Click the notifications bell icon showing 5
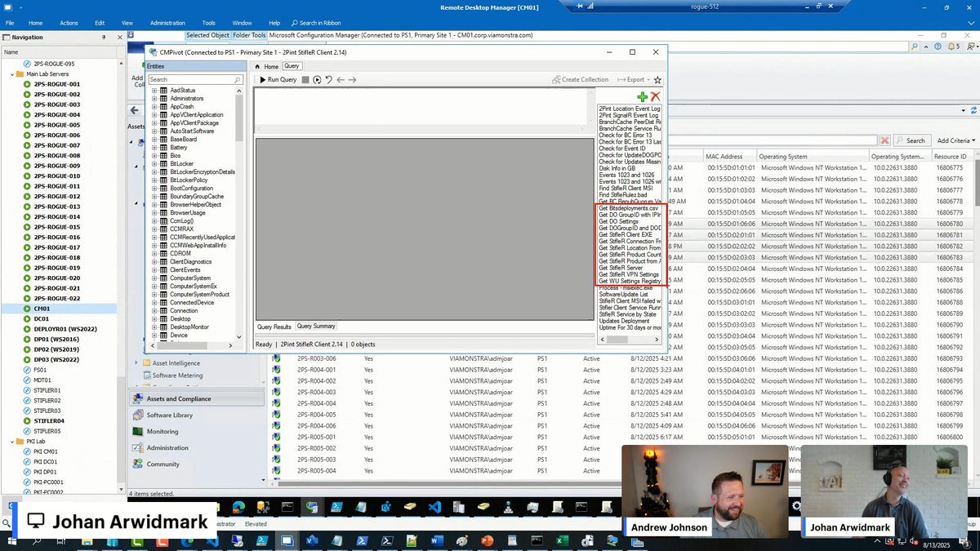 click(x=952, y=47)
